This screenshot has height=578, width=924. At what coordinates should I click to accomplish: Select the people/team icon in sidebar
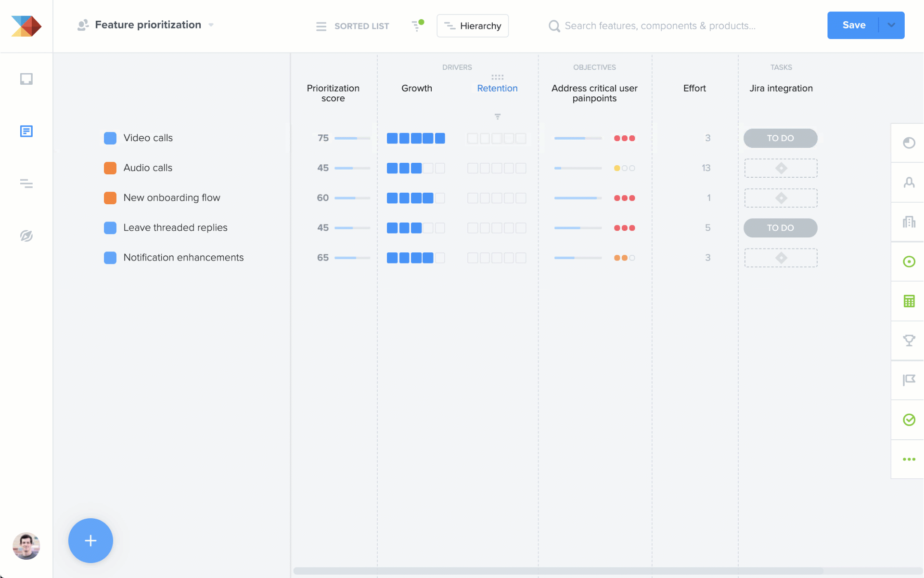(909, 182)
